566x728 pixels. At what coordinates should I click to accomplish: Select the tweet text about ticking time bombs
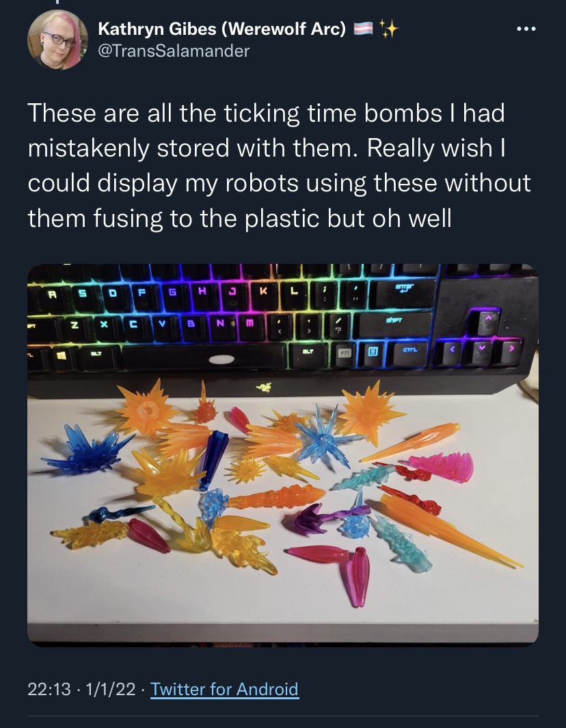click(x=279, y=165)
